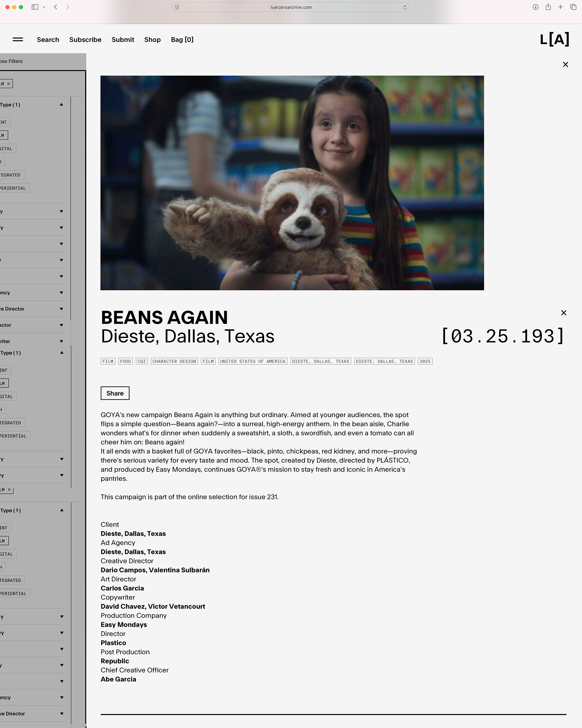Select the FOOD tag
This screenshot has height=728, width=582.
click(125, 361)
